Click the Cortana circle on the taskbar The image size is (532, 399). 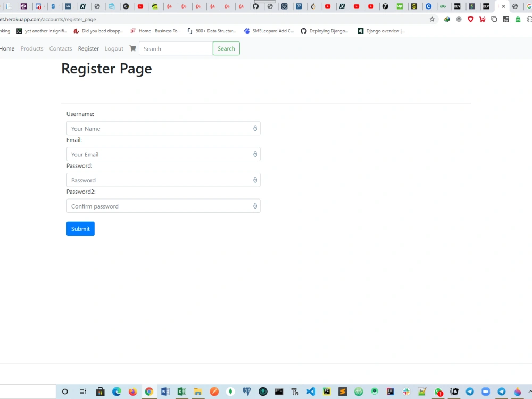pyautogui.click(x=65, y=392)
